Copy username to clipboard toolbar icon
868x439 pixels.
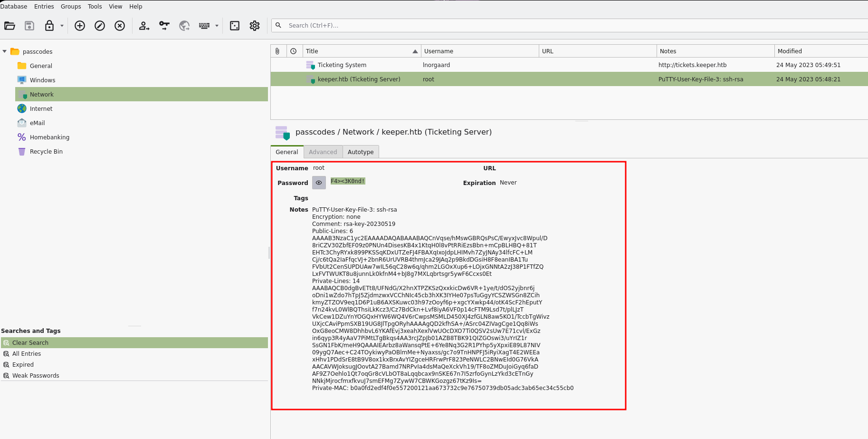(144, 26)
